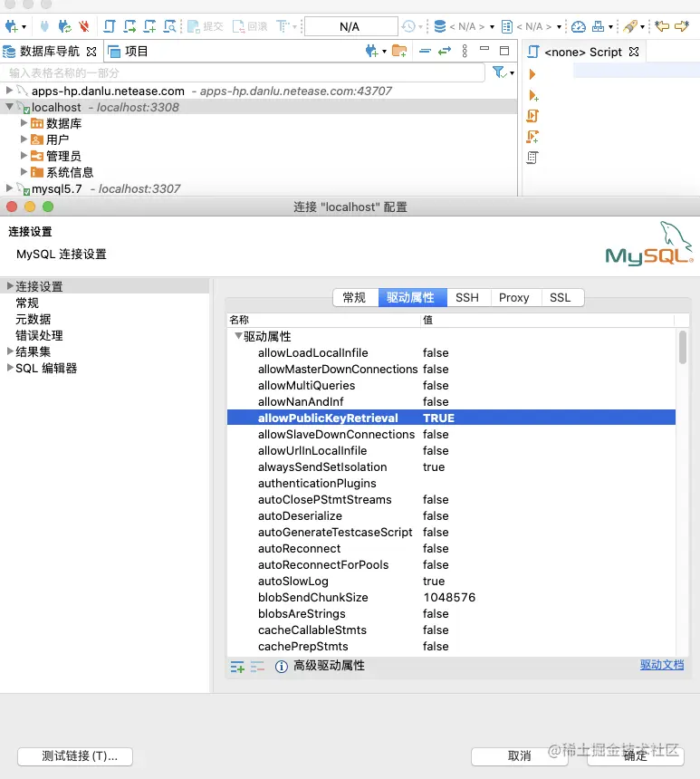
Task: Click the dashboard gauge icon in toolbar
Action: click(579, 26)
